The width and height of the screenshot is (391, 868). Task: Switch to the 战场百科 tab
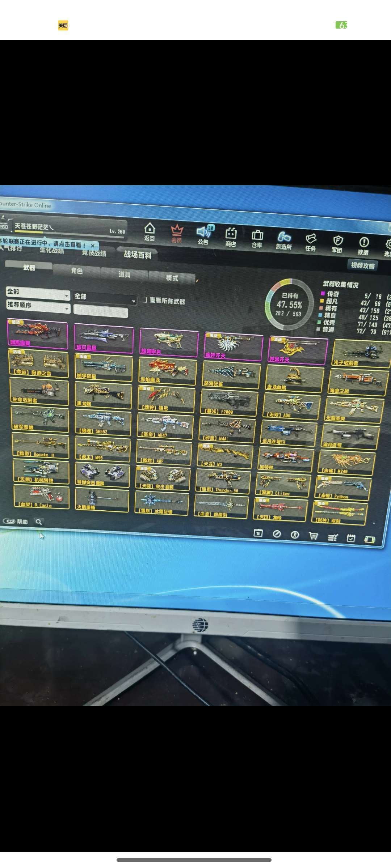[138, 255]
